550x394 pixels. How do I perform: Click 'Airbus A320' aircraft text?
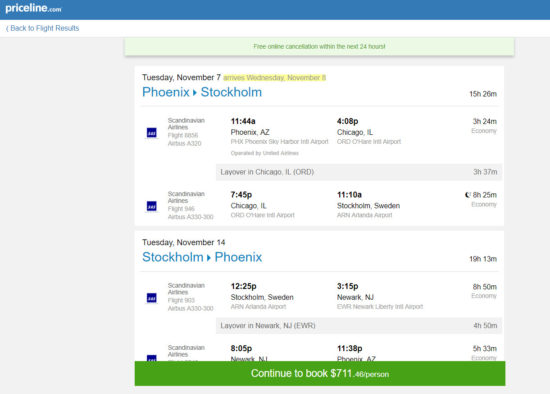click(x=185, y=143)
